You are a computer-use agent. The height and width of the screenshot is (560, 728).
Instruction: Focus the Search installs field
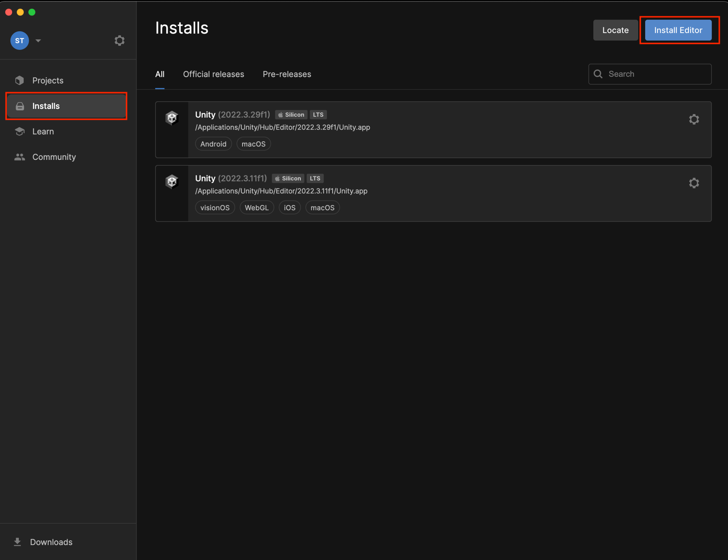(x=650, y=74)
